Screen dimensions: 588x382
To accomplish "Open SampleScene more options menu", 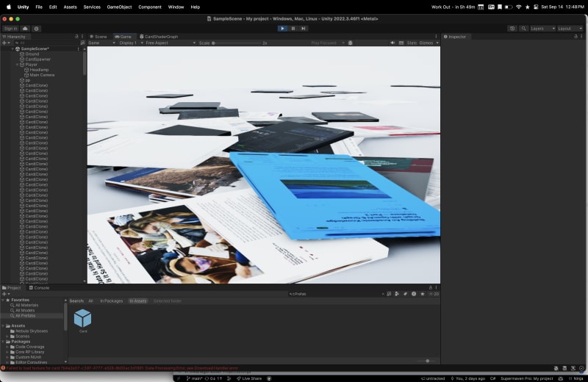I will pos(78,48).
